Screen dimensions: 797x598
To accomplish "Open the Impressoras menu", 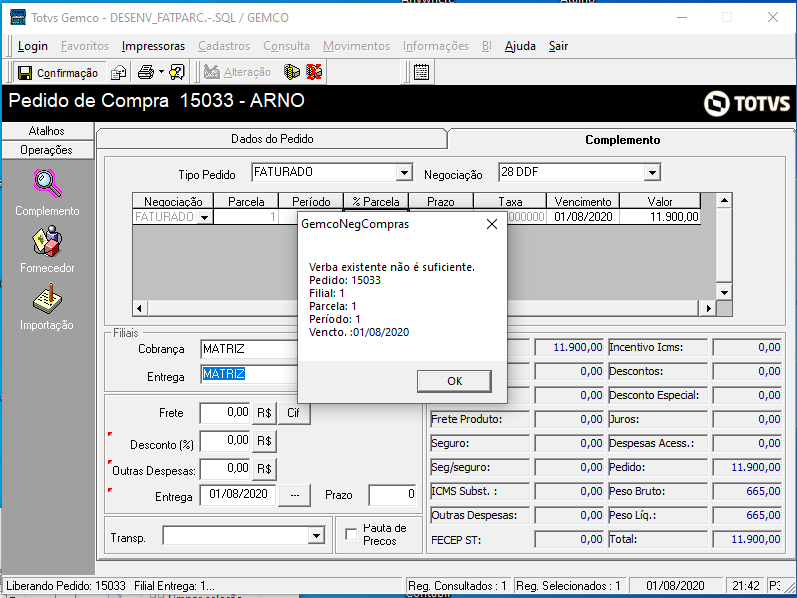I will click(x=154, y=46).
